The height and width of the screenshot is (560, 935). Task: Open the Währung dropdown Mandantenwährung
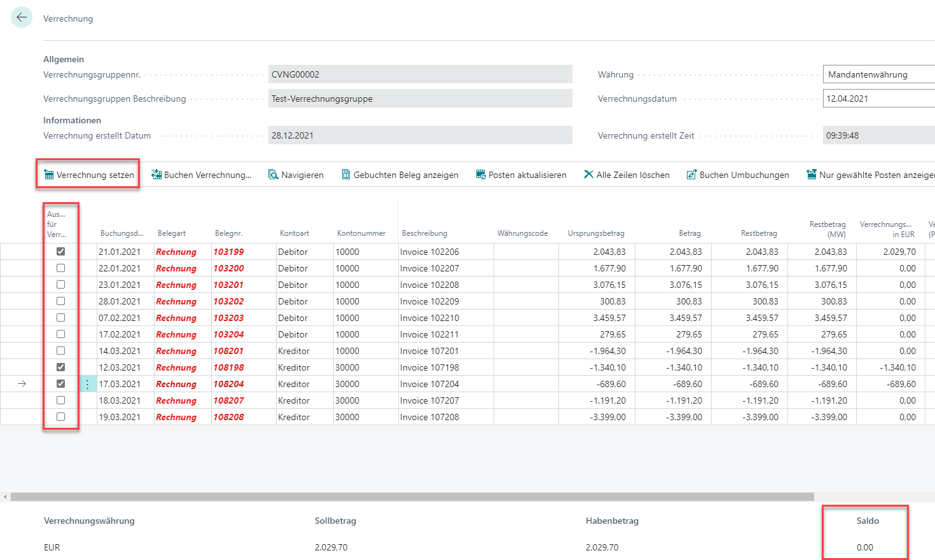pos(879,74)
